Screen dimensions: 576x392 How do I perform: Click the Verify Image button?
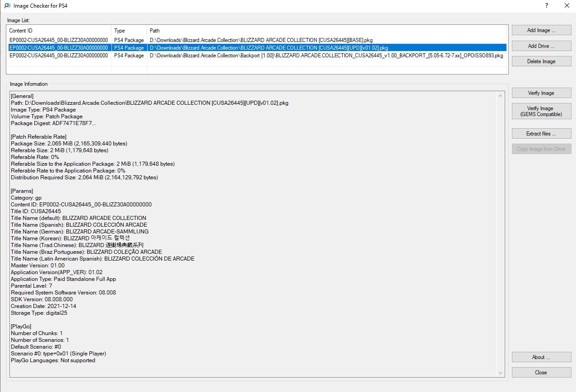click(541, 93)
